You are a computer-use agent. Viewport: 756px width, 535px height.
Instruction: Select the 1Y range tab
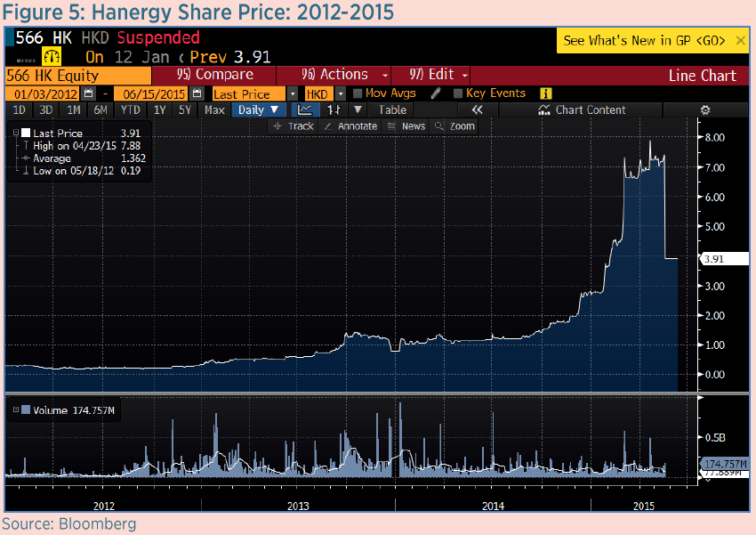pyautogui.click(x=159, y=110)
